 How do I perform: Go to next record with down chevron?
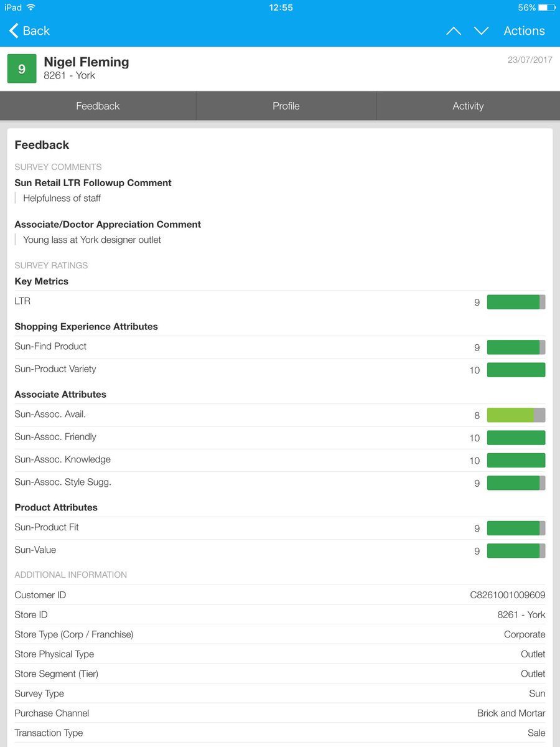[481, 31]
